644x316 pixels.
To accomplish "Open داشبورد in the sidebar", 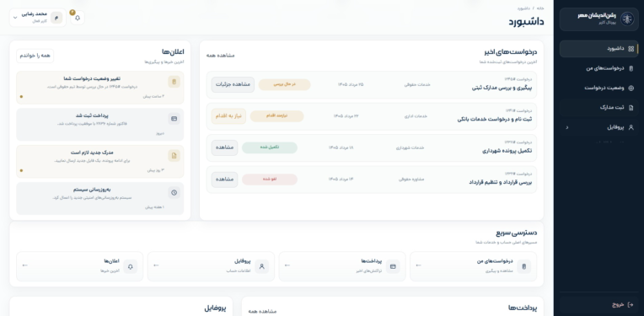I will (x=598, y=49).
